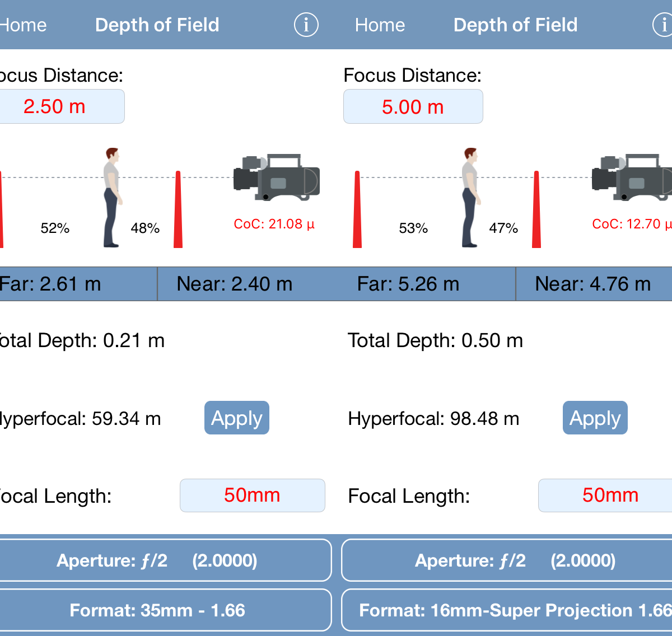Screen dimensions: 672x636
Task: Tap person figure between 52% and 48%
Action: [x=113, y=197]
